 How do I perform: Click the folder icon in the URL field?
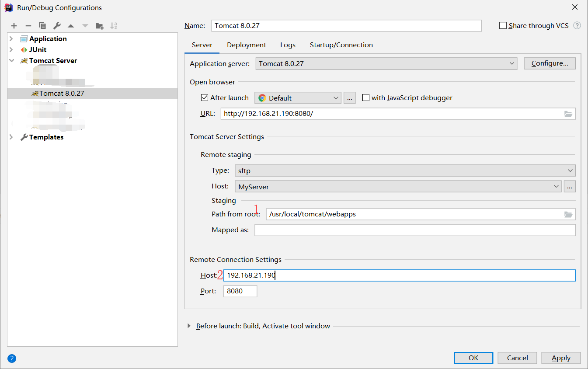(568, 114)
